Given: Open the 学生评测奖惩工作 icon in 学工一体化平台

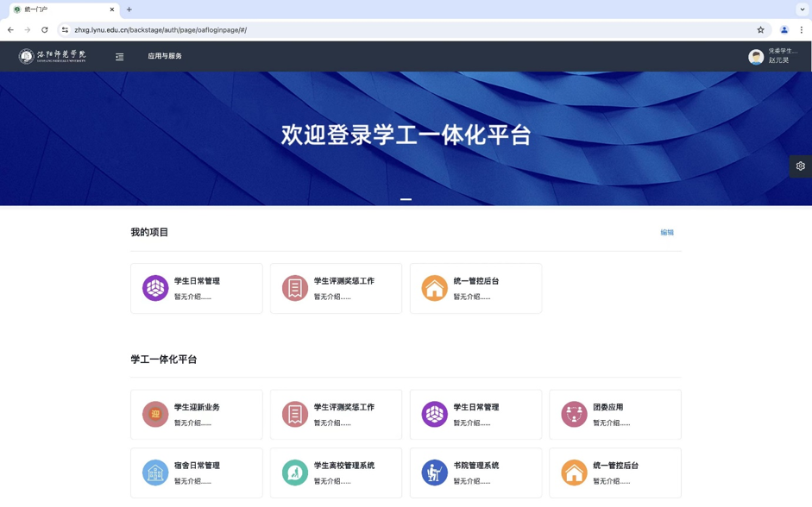Looking at the screenshot, I should 295,415.
